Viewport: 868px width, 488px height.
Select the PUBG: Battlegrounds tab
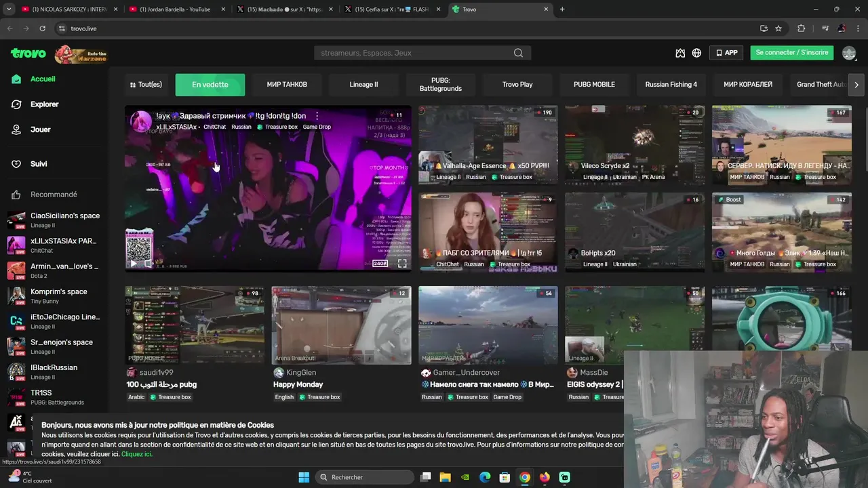pos(440,85)
